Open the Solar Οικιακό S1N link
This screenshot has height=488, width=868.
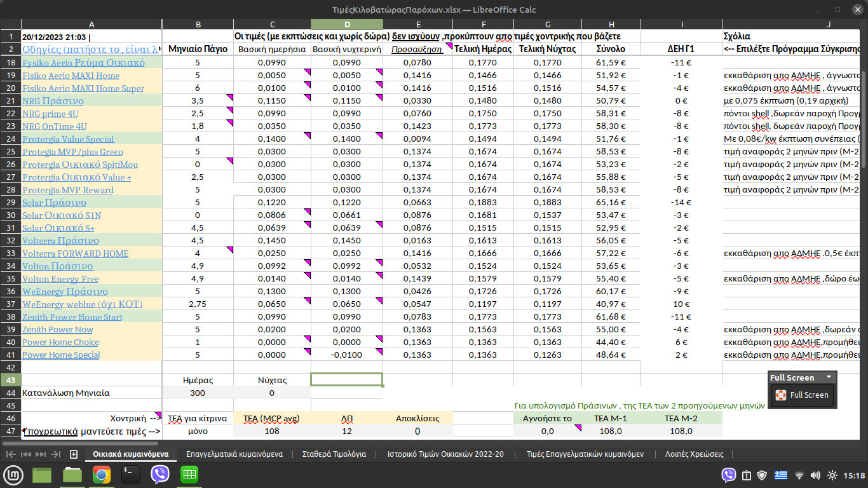coord(61,215)
